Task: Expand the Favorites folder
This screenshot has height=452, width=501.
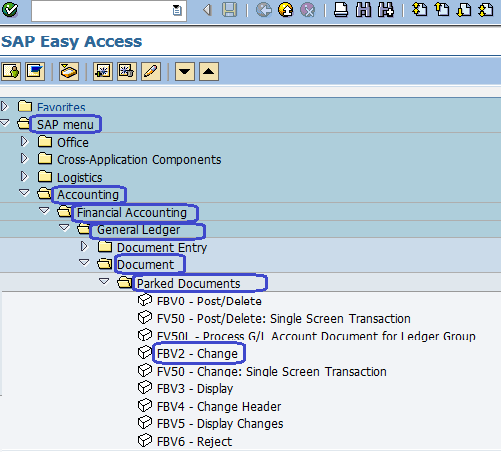Action: [4, 106]
